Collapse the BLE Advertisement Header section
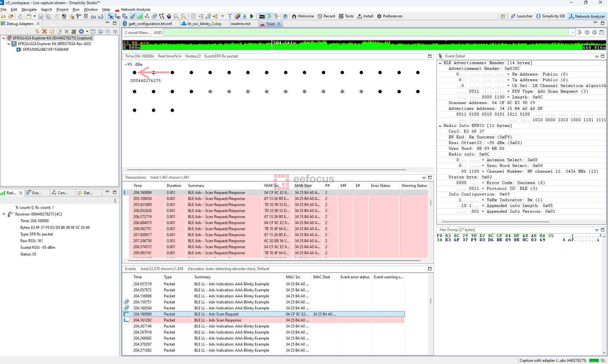 pyautogui.click(x=441, y=63)
